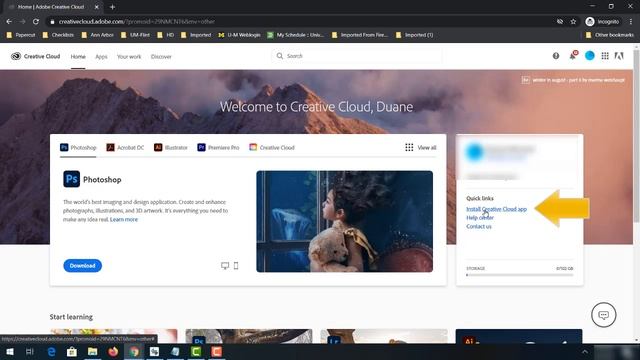
Task: Launch Firefox from the taskbar
Action: tap(113, 351)
